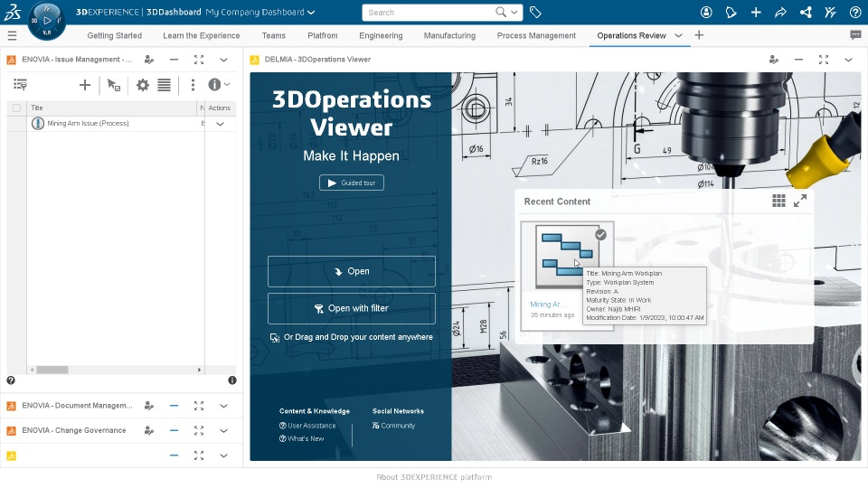868x488 pixels.
Task: Click inside the Search input field
Action: click(429, 12)
